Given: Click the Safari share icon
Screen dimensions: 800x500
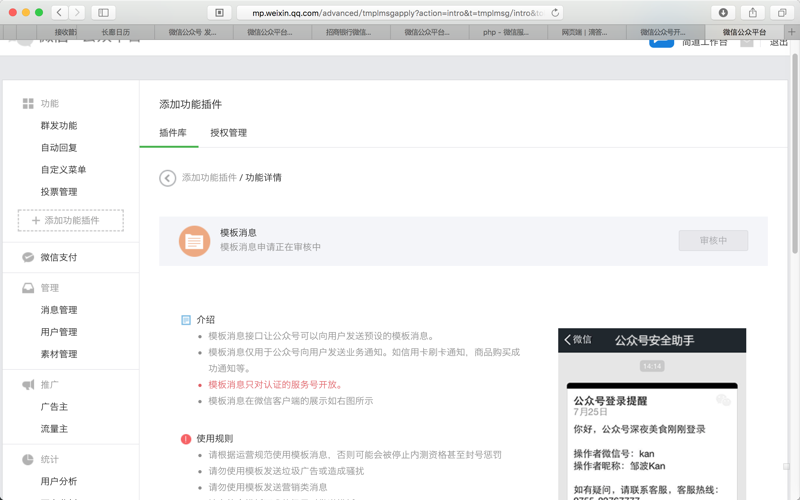Looking at the screenshot, I should point(753,13).
